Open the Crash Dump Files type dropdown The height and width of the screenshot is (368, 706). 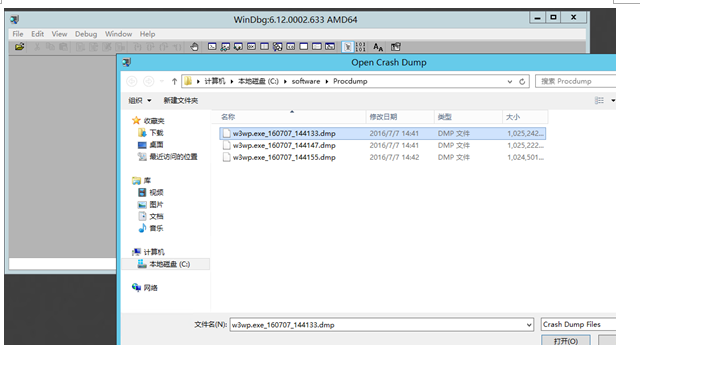click(578, 324)
